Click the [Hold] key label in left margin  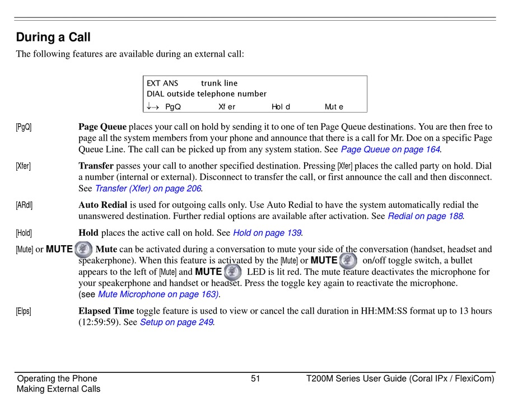(x=24, y=233)
